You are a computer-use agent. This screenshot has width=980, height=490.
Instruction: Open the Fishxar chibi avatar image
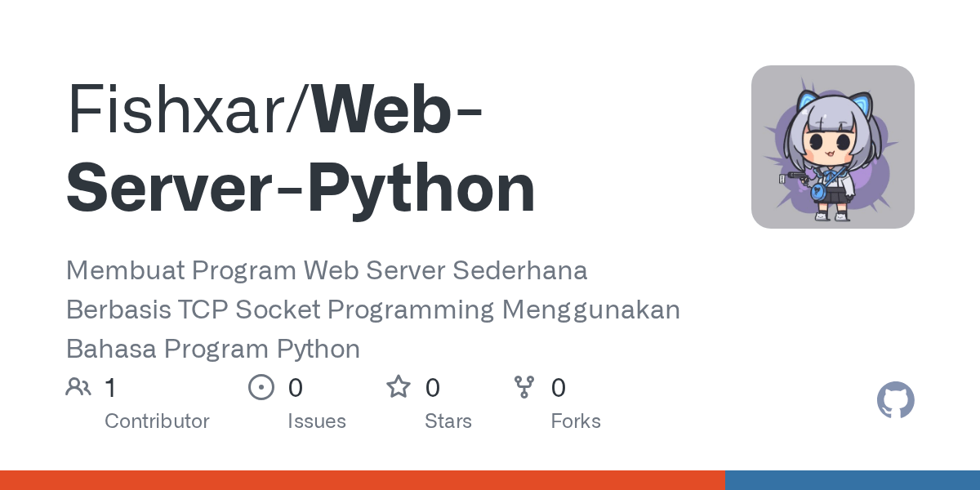[x=833, y=147]
